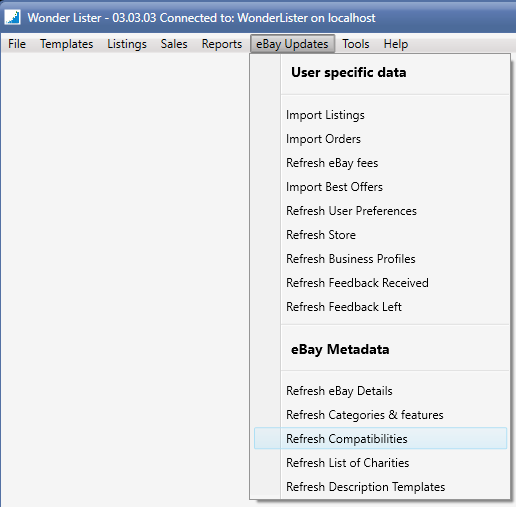This screenshot has width=516, height=507.
Task: Select Import Listings
Action: pos(380,115)
